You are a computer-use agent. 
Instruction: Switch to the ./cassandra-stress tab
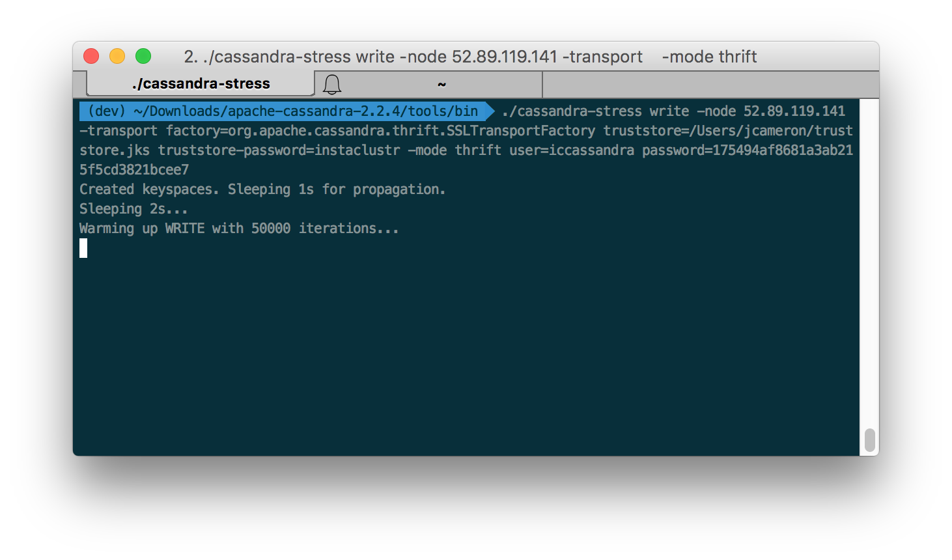point(201,84)
